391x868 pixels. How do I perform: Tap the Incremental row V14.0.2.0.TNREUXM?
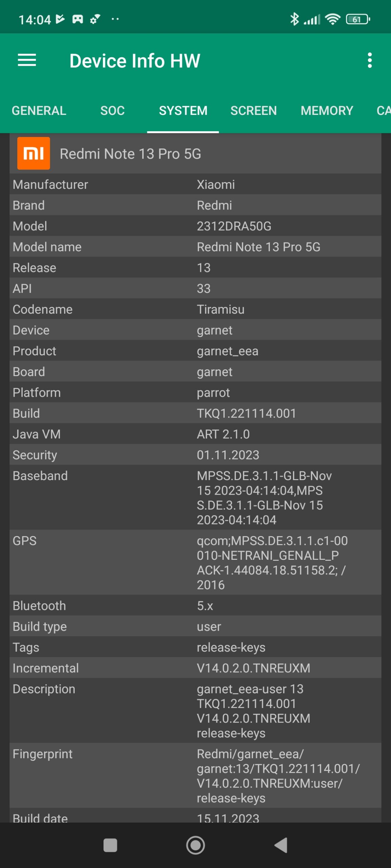point(253,668)
